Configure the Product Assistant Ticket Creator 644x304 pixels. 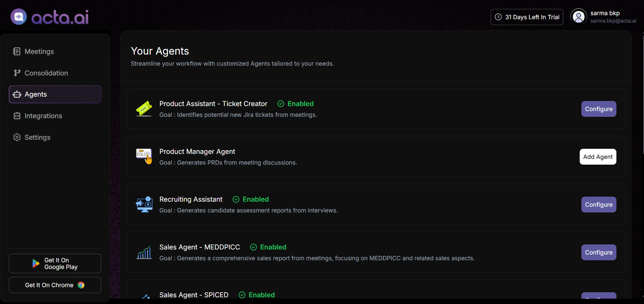[598, 109]
